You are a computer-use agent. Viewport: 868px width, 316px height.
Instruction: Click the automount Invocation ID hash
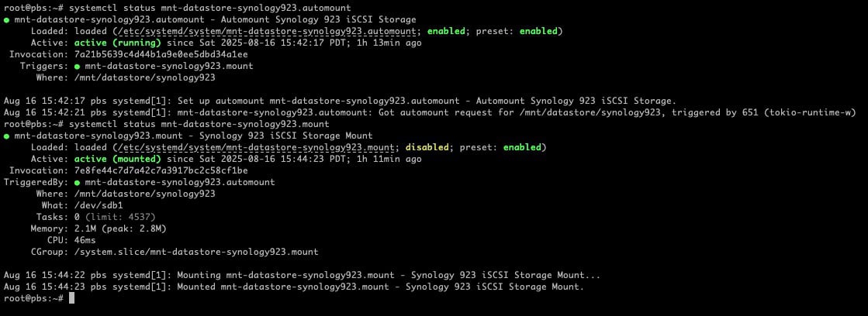[161, 55]
